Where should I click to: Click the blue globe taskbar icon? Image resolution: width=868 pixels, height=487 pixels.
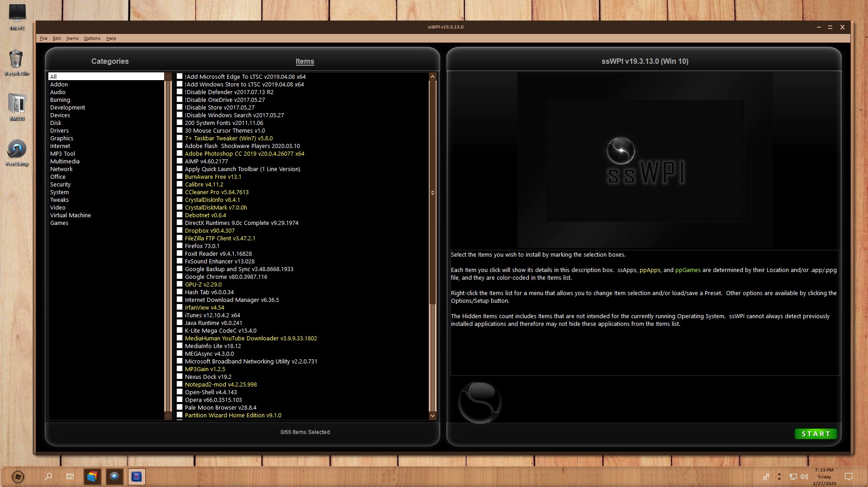[x=114, y=477]
